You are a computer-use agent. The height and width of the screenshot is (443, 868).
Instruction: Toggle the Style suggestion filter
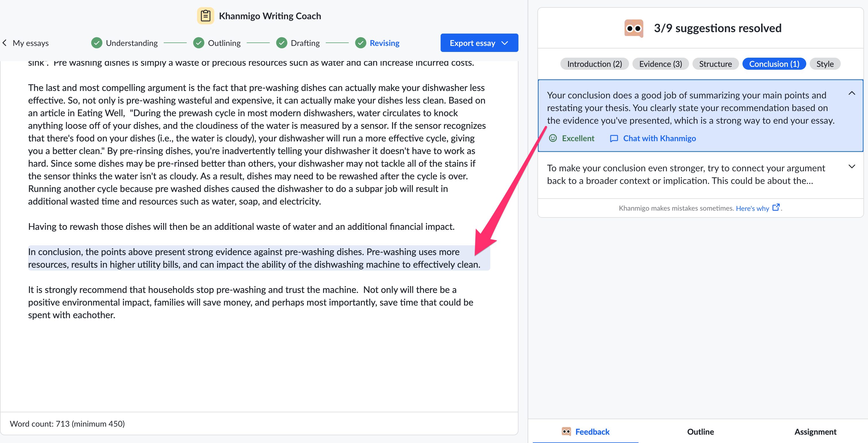click(825, 64)
